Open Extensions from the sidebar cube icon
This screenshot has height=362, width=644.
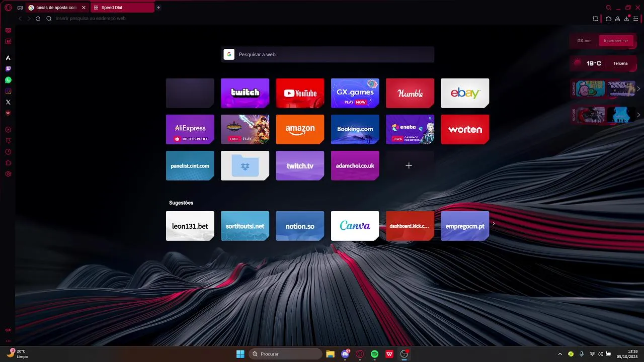click(x=8, y=163)
